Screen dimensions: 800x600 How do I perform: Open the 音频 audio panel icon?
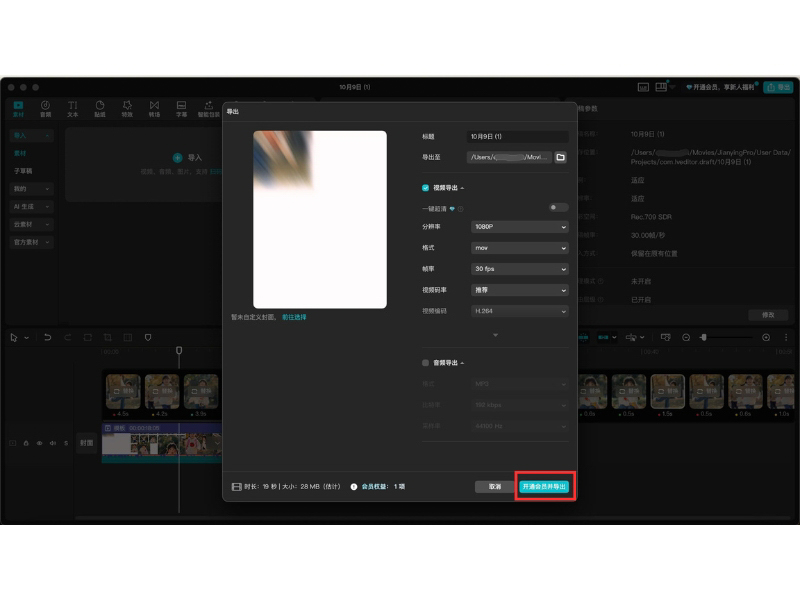click(45, 108)
